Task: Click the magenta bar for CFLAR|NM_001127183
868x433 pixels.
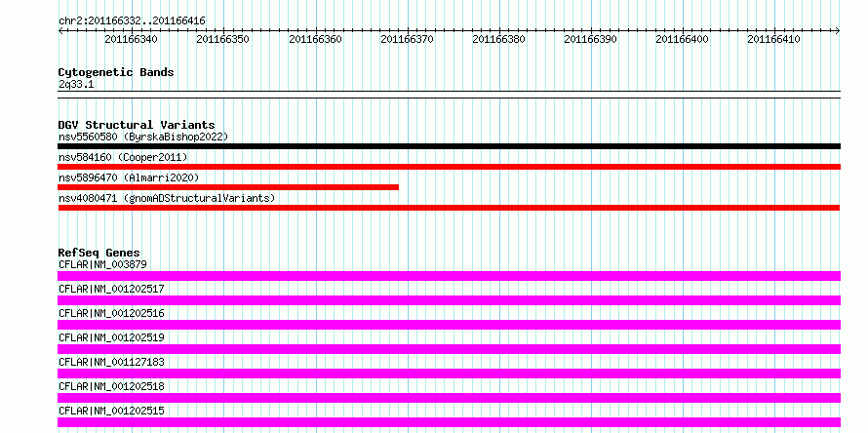Action: [449, 374]
